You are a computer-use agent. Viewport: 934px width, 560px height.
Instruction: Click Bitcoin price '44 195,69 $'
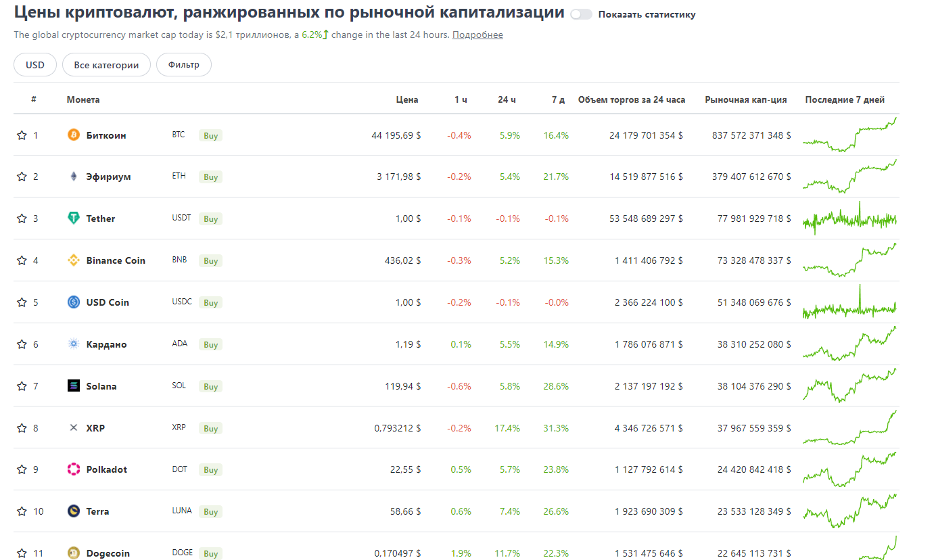click(x=396, y=135)
